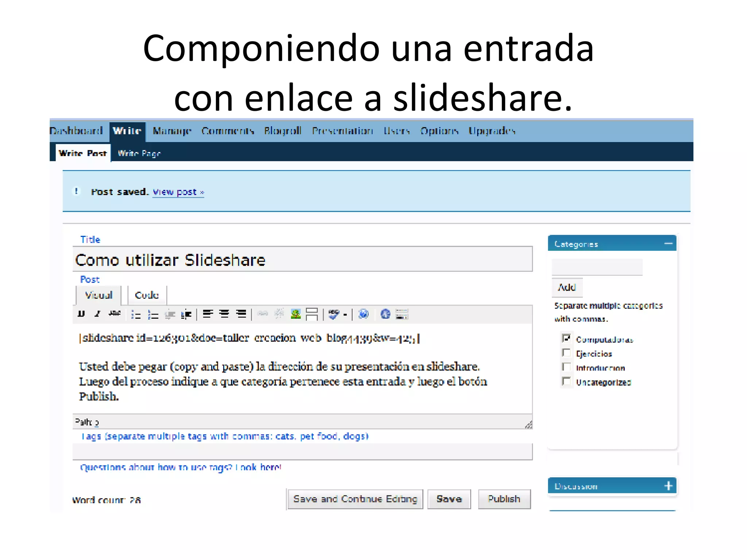747x560 pixels.
Task: Open the Blogroll menu
Action: (283, 131)
